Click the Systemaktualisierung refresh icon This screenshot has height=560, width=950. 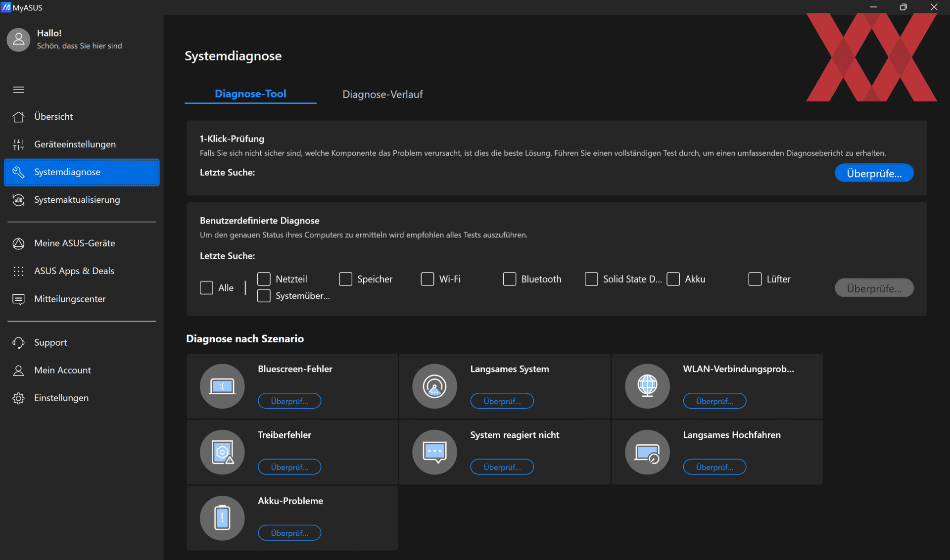18,200
